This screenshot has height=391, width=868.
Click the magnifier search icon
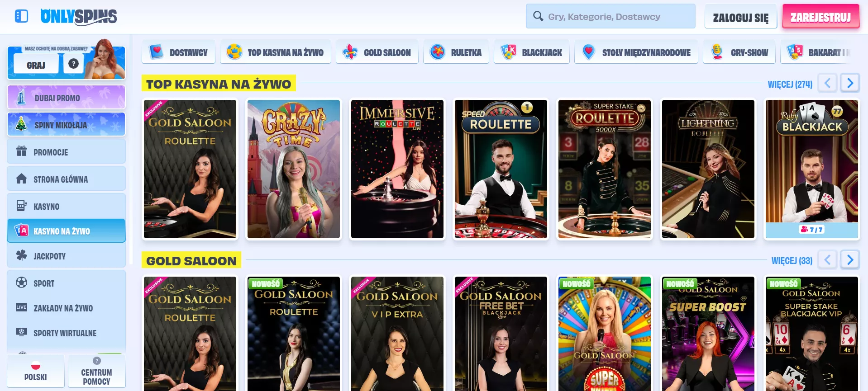(x=538, y=16)
